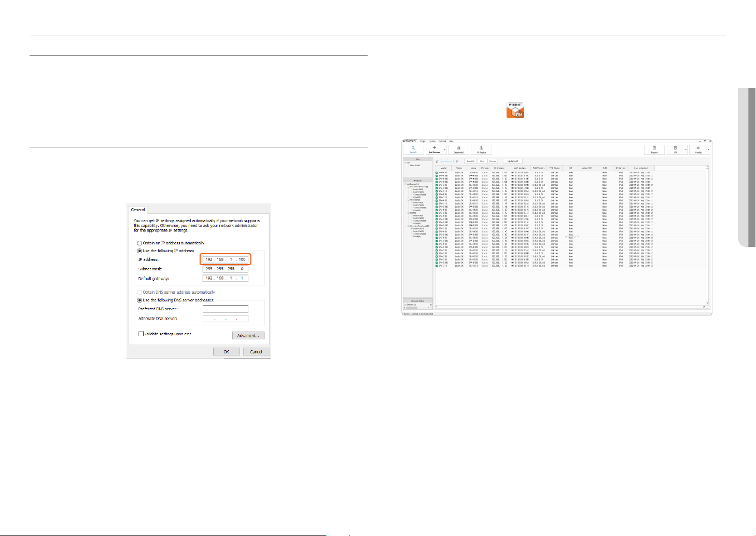Sort by the F/W Status column header

pyautogui.click(x=554, y=168)
